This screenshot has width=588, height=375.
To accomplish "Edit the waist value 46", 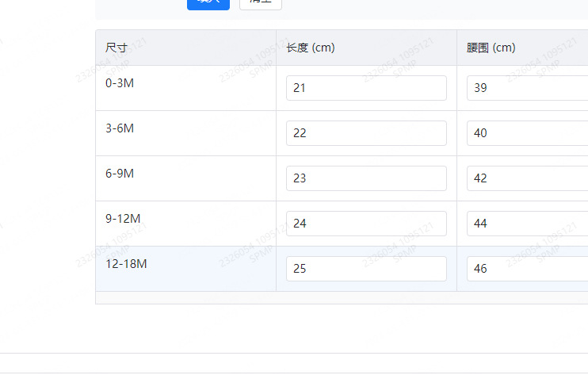I will [527, 269].
